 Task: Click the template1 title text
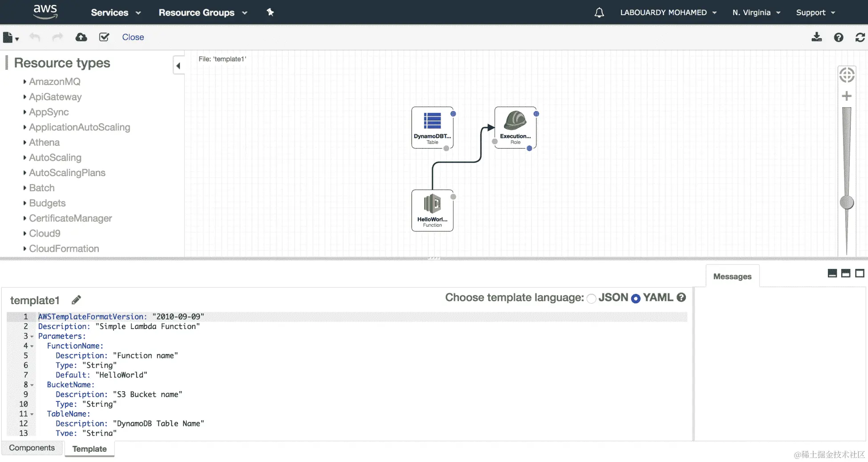35,301
